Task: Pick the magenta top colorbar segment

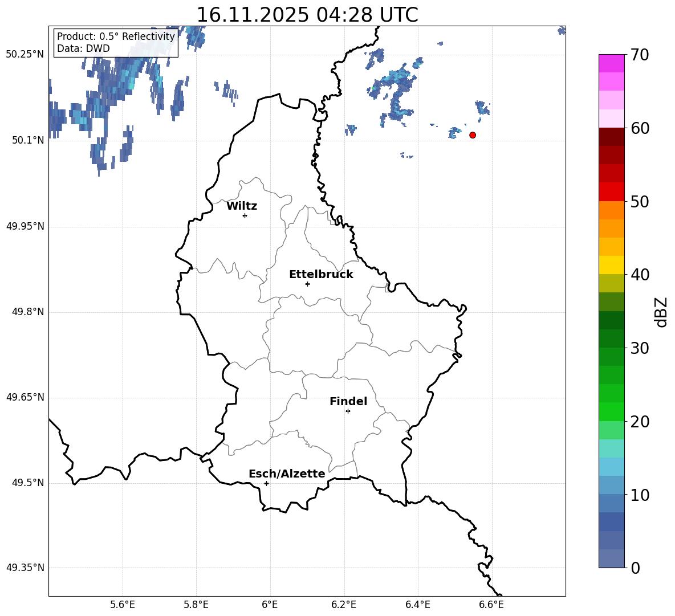Action: click(x=612, y=63)
